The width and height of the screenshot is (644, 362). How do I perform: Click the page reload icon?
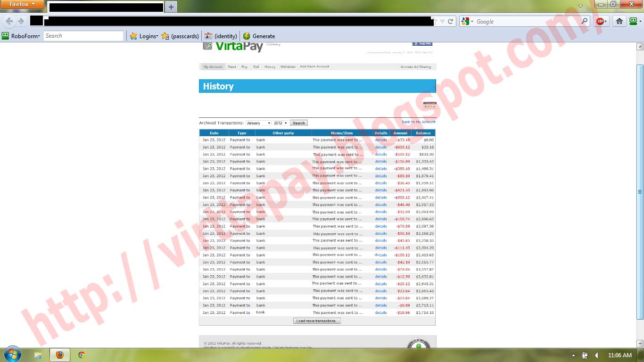(x=451, y=21)
